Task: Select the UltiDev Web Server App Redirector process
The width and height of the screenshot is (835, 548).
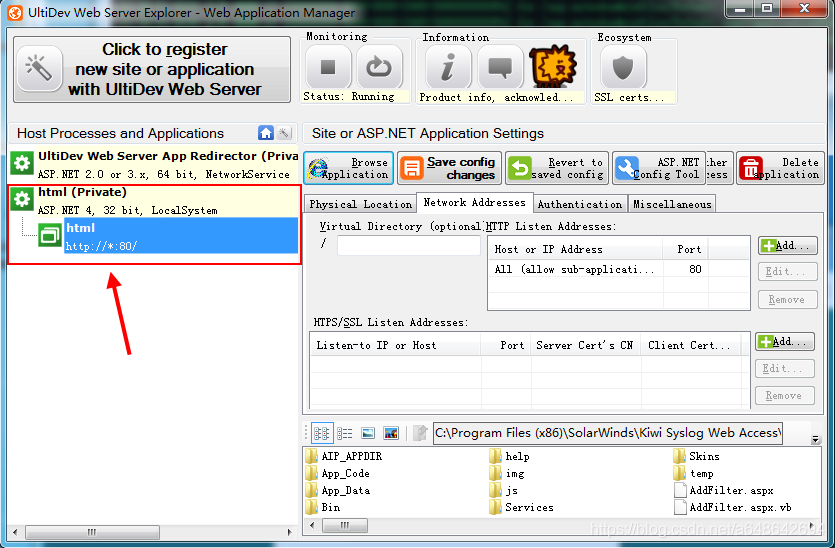Action: 154,165
